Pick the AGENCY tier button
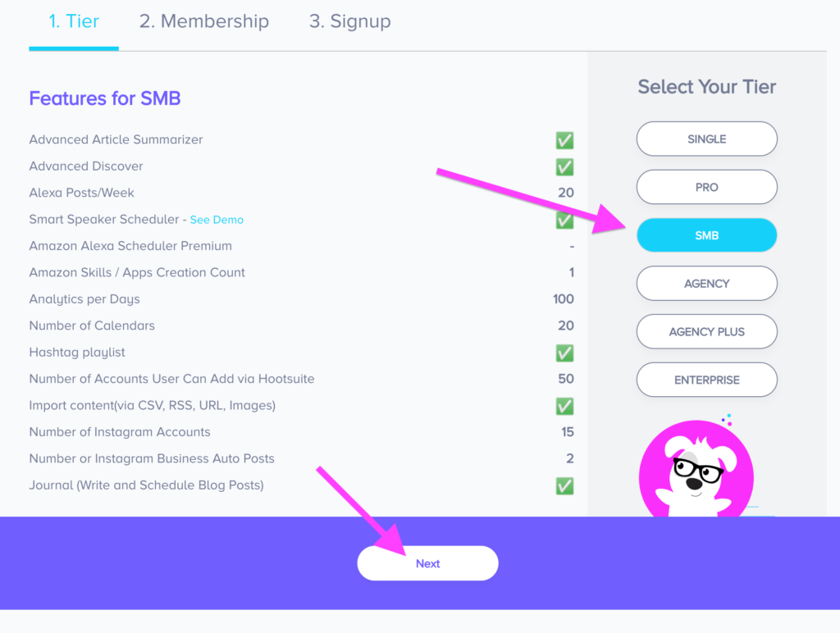The image size is (840, 633). click(x=706, y=284)
